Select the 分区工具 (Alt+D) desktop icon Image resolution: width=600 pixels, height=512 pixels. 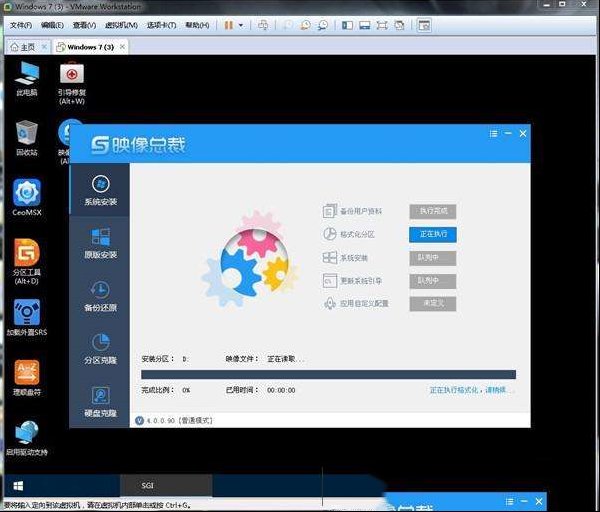point(26,262)
